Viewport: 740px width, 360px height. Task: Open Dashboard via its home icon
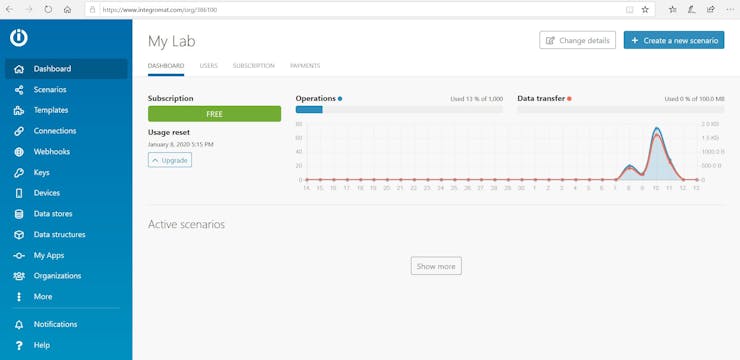pyautogui.click(x=19, y=69)
